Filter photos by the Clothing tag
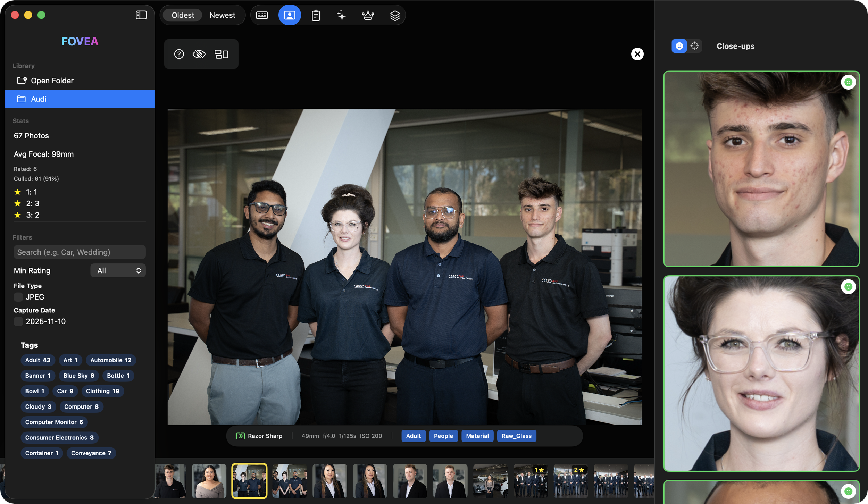The image size is (868, 504). pos(102,391)
